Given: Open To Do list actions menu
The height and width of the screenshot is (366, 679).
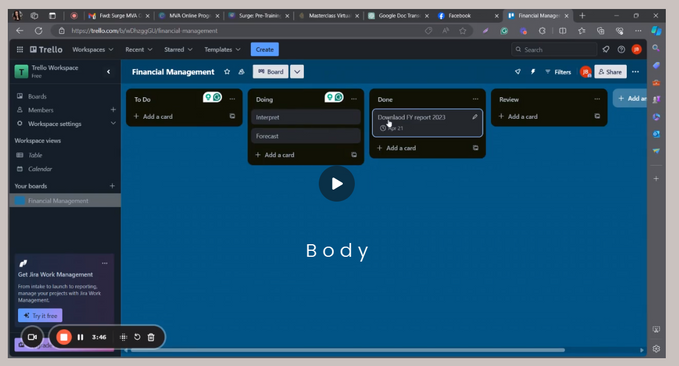Looking at the screenshot, I should 233,99.
